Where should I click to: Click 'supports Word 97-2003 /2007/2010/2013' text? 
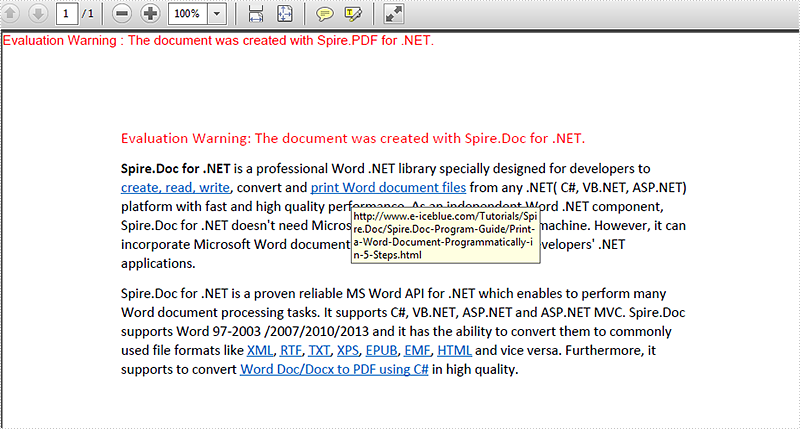pyautogui.click(x=245, y=332)
